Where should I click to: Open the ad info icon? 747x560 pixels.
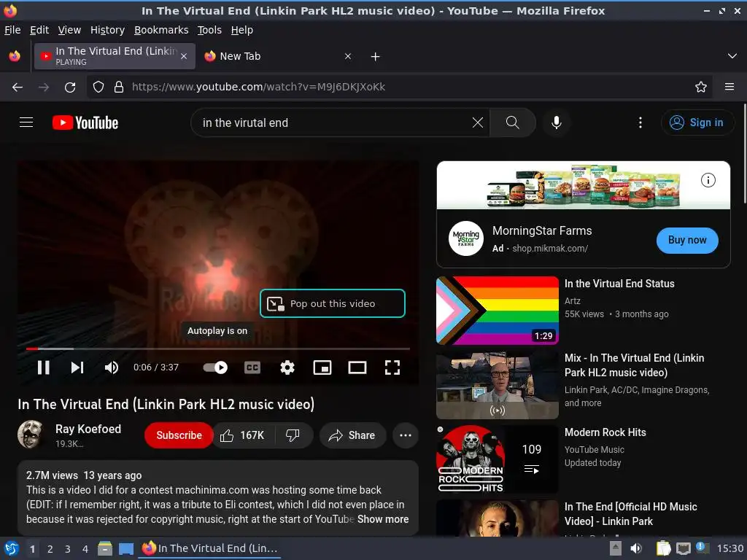[708, 180]
